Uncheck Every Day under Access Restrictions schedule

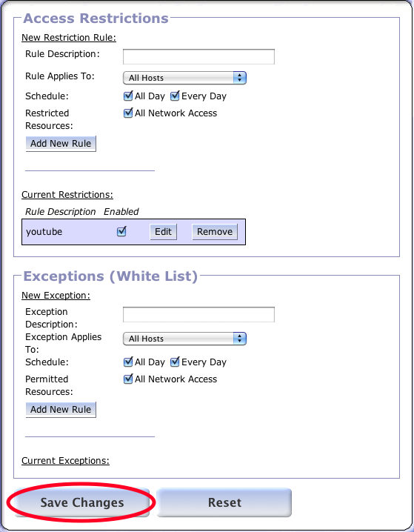175,96
